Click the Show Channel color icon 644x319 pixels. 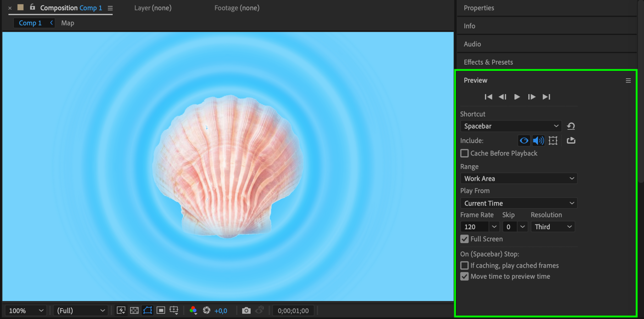[193, 310]
